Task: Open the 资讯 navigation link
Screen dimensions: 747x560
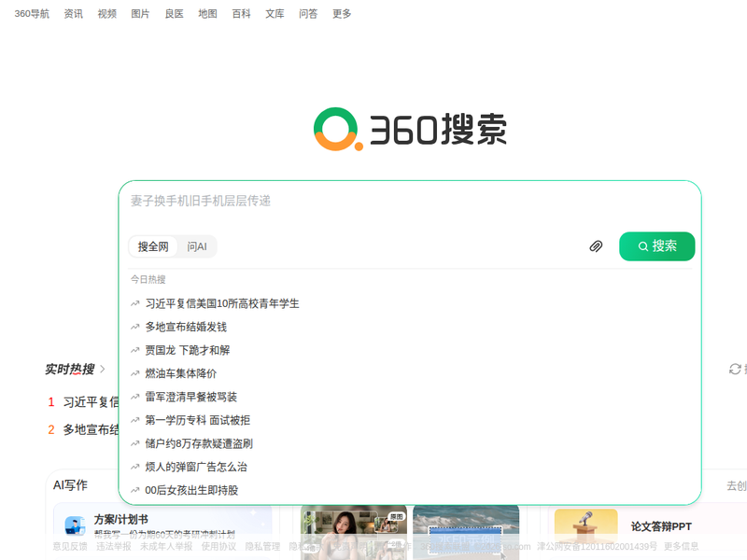Action: [x=74, y=14]
